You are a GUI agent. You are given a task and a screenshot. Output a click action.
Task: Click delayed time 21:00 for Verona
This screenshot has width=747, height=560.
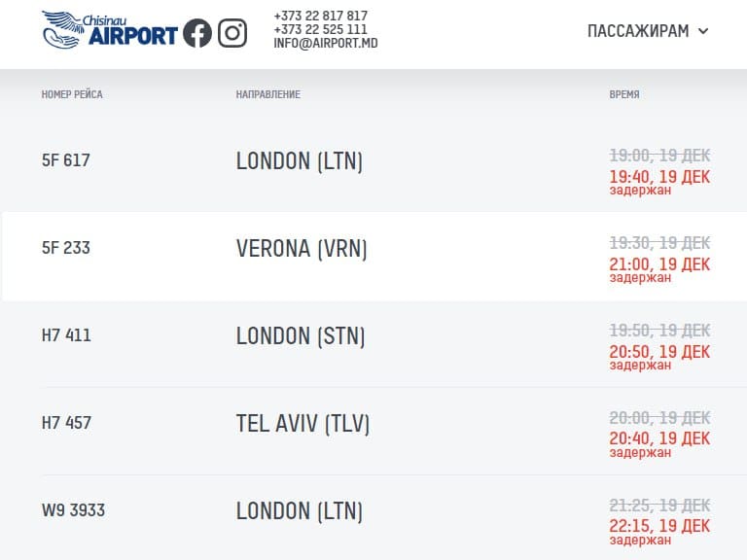[x=659, y=264]
